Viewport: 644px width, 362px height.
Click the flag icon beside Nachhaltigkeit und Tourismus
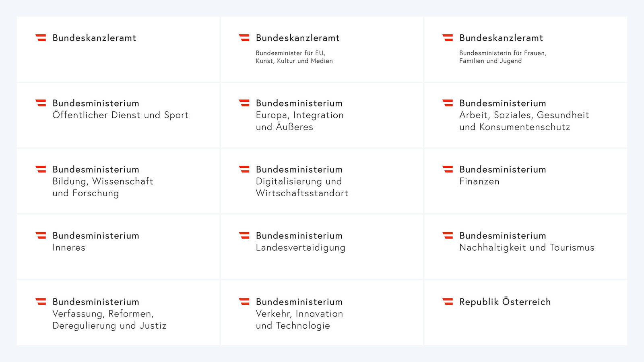point(448,235)
